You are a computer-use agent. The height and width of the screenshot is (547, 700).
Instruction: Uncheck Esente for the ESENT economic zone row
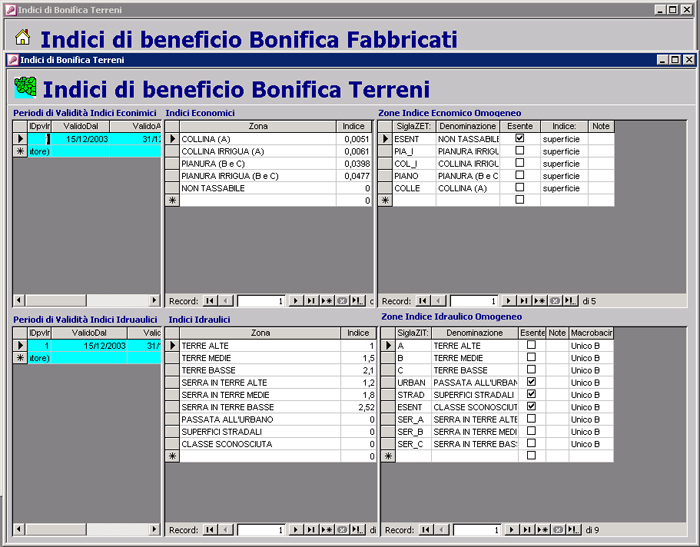point(519,139)
